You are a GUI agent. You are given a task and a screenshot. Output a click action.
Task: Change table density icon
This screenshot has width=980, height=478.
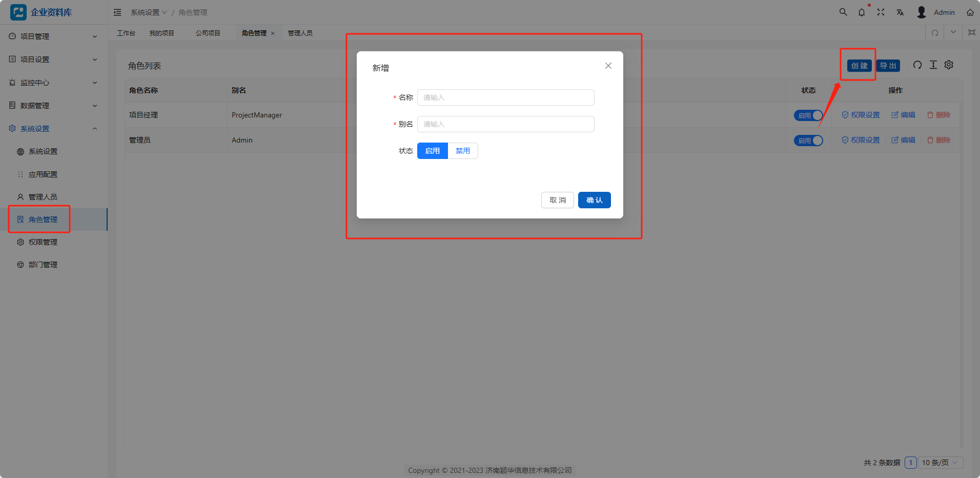pos(933,65)
